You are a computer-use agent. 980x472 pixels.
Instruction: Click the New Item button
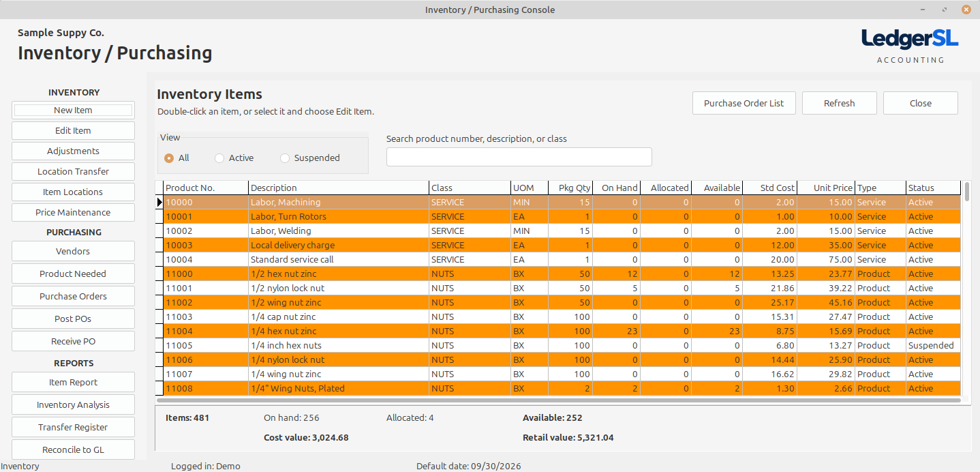pos(73,110)
